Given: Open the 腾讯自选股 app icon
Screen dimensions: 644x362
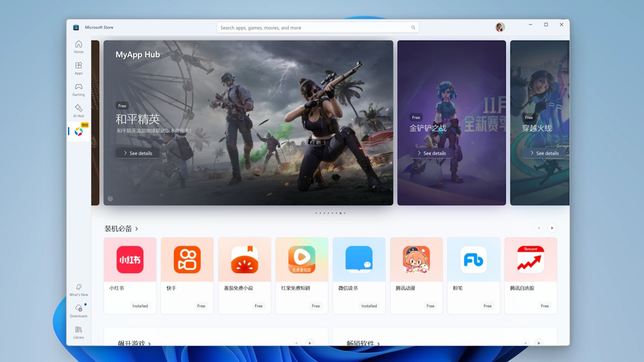Looking at the screenshot, I should 531,259.
